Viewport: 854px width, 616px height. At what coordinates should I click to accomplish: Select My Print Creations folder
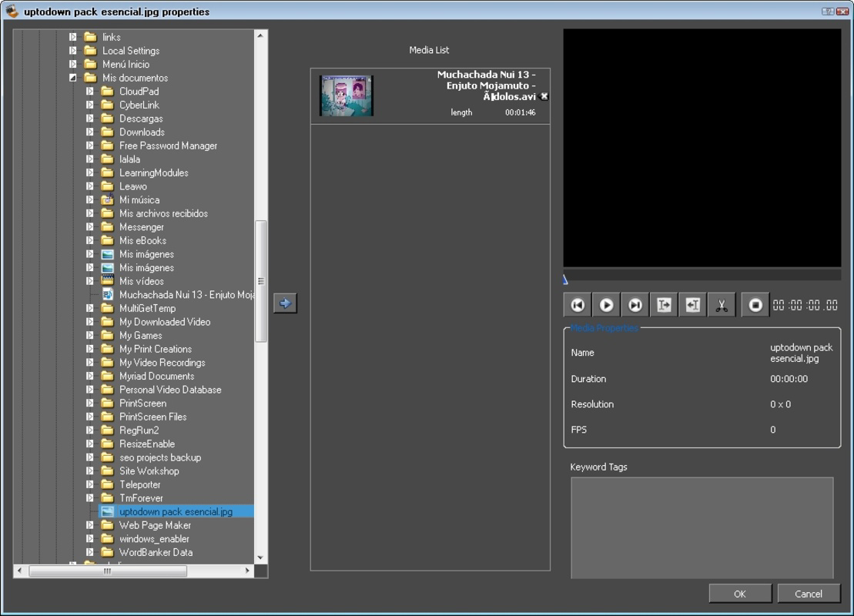156,349
